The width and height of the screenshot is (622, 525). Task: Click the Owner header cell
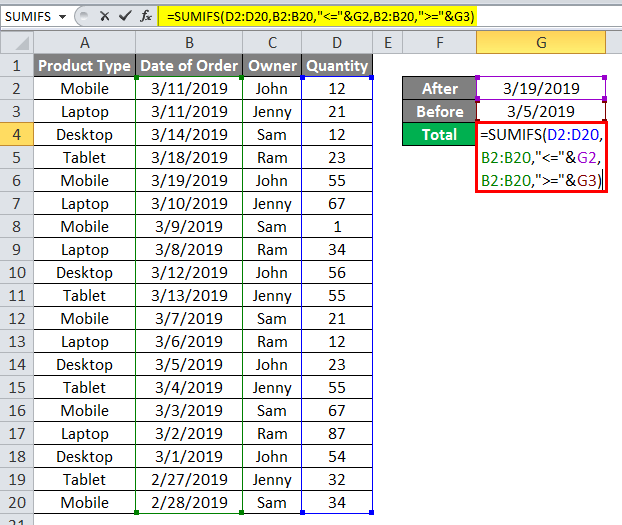(x=272, y=65)
